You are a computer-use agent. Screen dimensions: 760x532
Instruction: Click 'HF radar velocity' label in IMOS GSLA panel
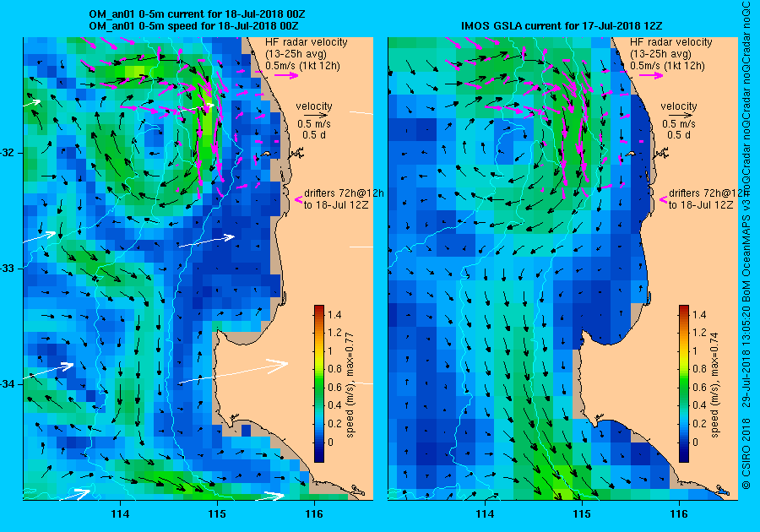click(x=670, y=42)
